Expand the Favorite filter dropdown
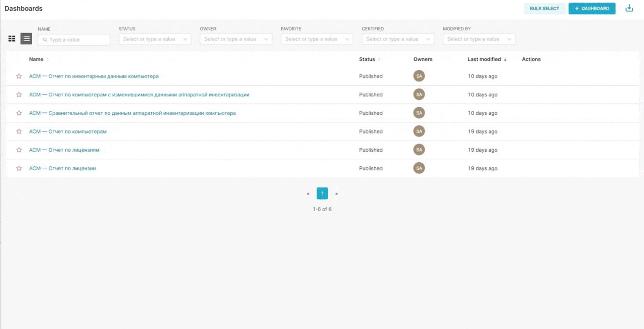 coord(317,39)
